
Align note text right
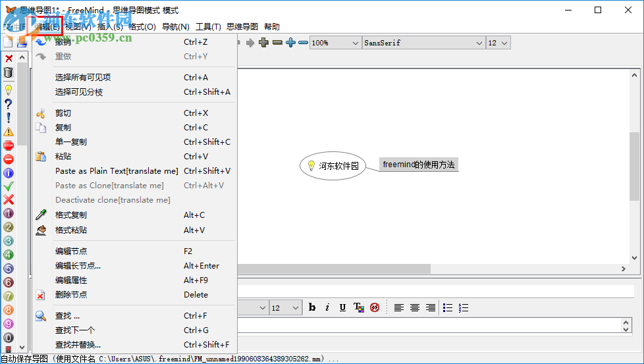431,307
